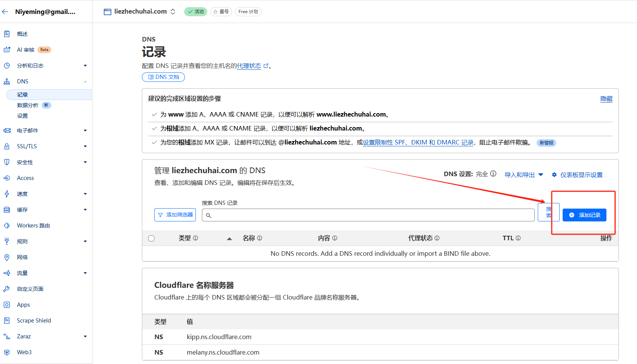Viewport: 637px width, 364px height.
Task: Follow the 代理状态 link
Action: pyautogui.click(x=249, y=66)
